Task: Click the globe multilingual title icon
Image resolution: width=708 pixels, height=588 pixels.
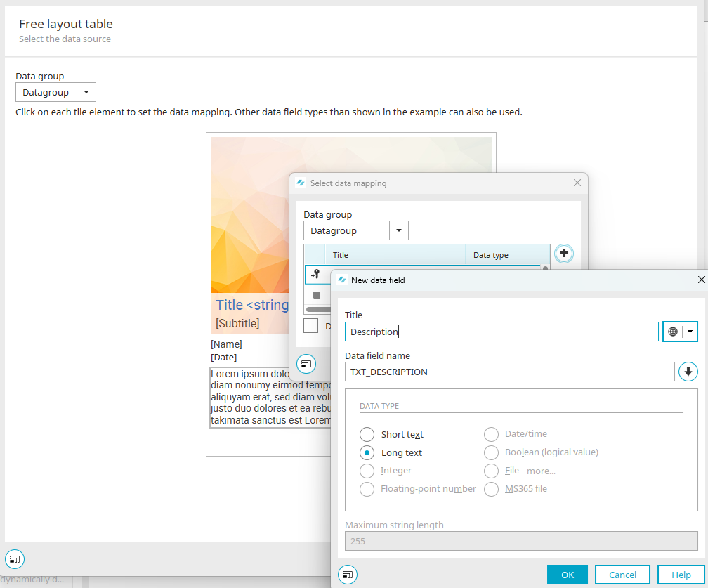Action: click(673, 332)
